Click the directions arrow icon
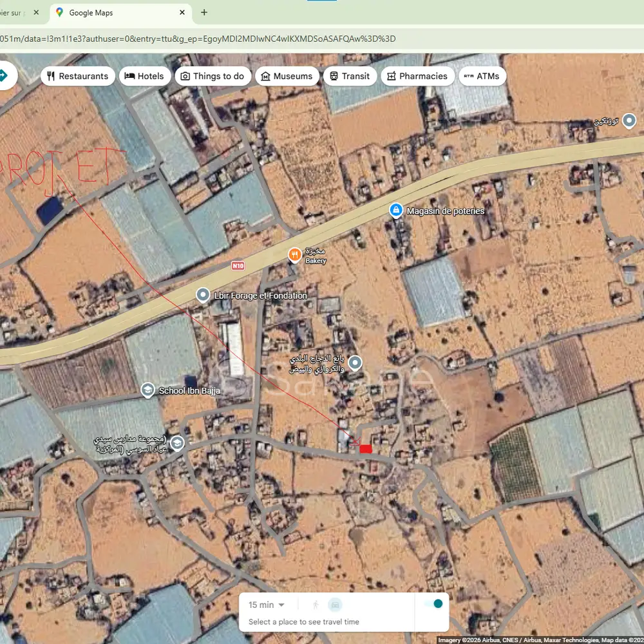This screenshot has height=644, width=644. 3,75
